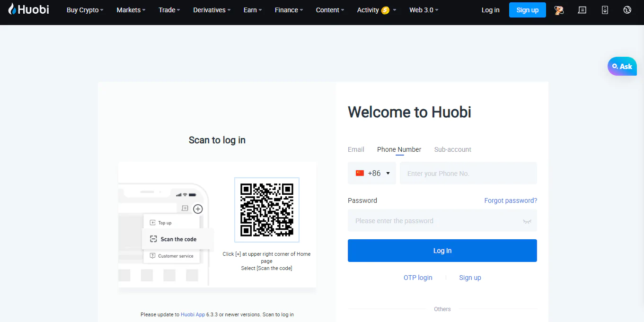Image resolution: width=644 pixels, height=322 pixels.
Task: Click the login QR code
Action: coord(267,210)
